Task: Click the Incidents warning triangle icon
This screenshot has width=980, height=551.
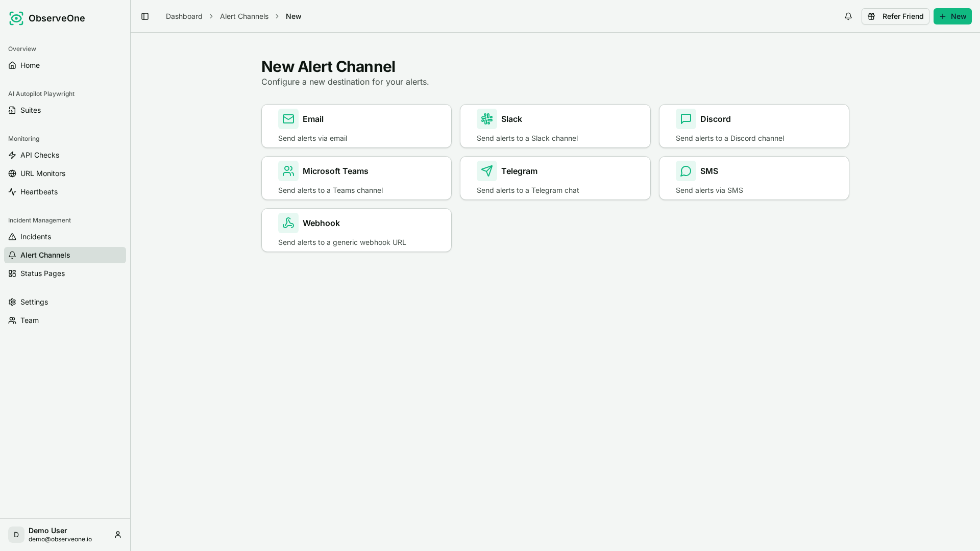Action: click(12, 237)
